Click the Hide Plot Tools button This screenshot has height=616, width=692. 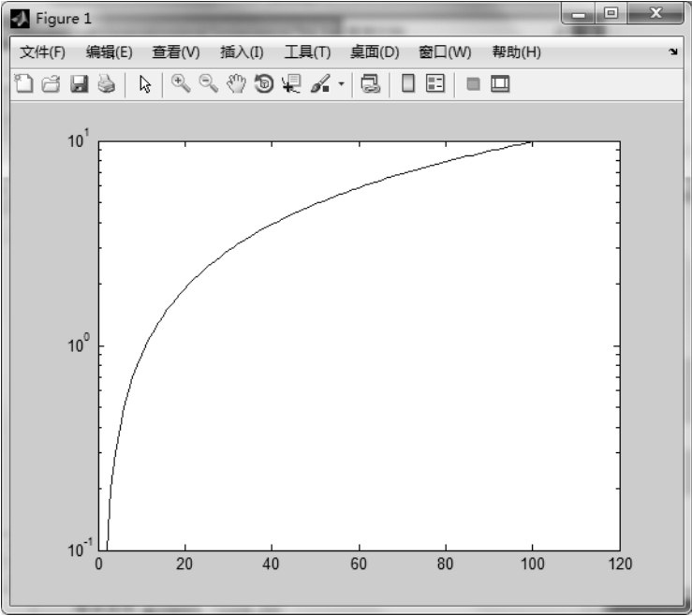coord(474,85)
